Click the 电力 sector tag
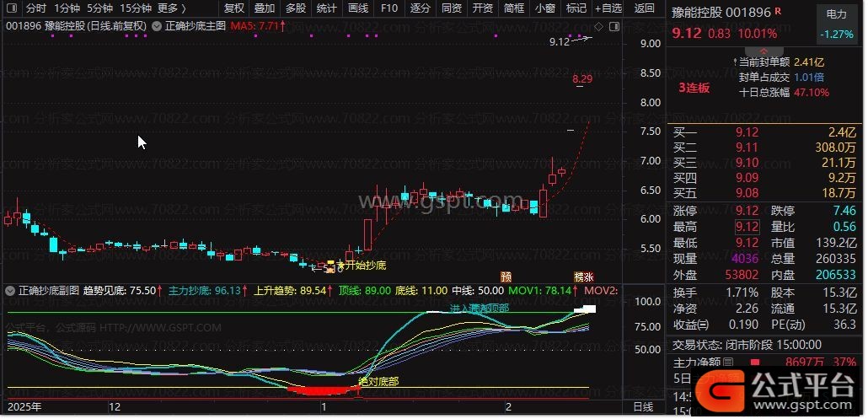Image resolution: width=868 pixels, height=419 pixels. [836, 14]
